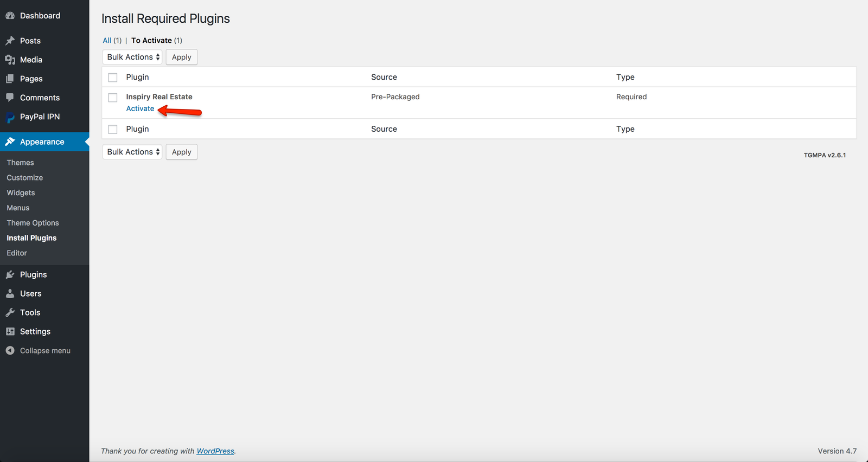This screenshot has height=462, width=868.
Task: Tick the select-all checkbox in table footer
Action: (113, 129)
